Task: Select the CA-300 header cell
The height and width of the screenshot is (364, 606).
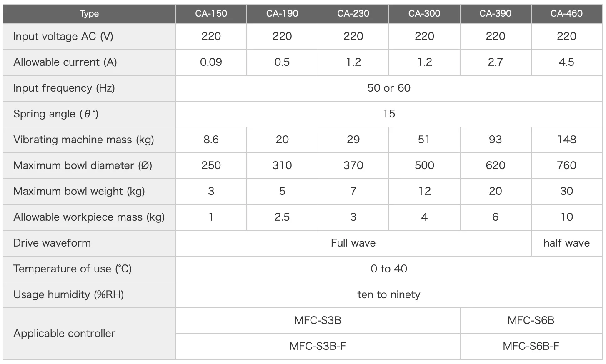Action: (424, 14)
